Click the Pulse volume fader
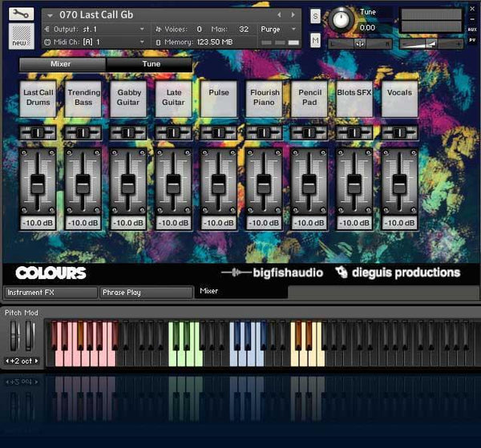This screenshot has width=481, height=448. click(219, 183)
